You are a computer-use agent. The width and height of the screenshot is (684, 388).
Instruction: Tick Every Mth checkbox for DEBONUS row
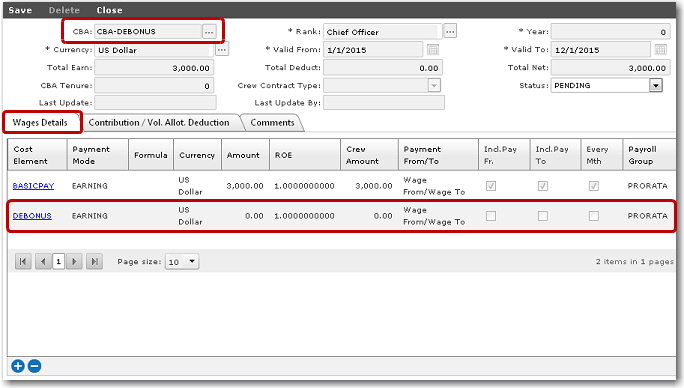pyautogui.click(x=594, y=216)
